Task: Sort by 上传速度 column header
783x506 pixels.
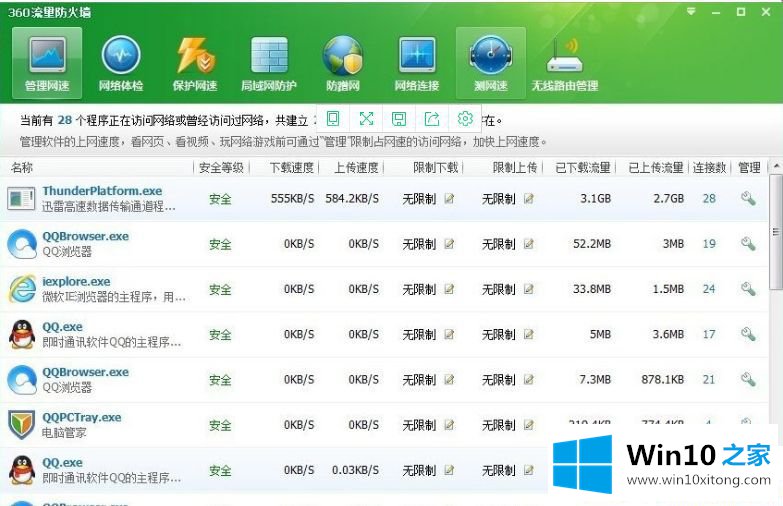Action: (357, 168)
